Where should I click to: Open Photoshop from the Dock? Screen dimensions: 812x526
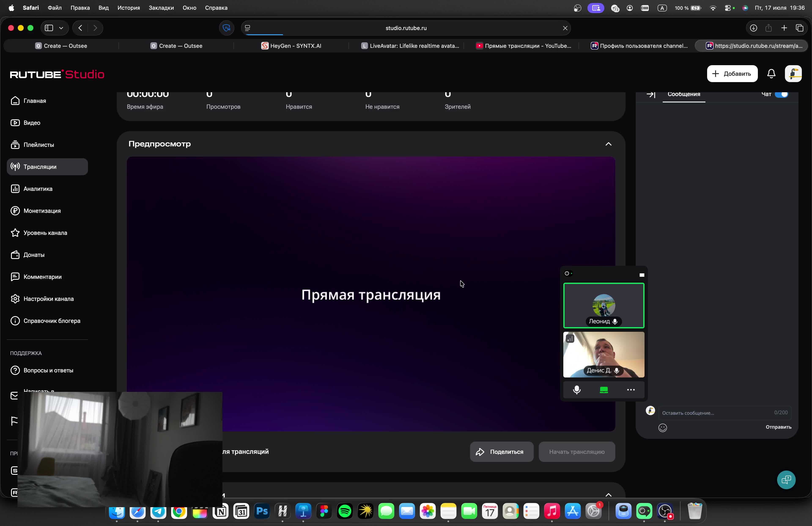[262, 511]
